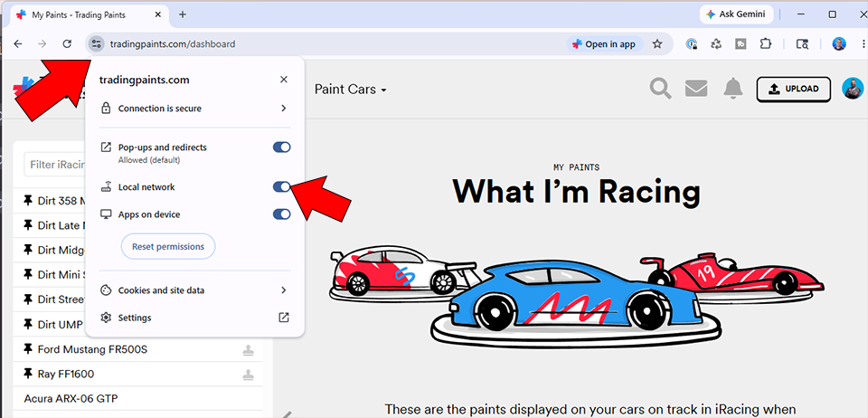Select the Dirt Late car row

[50, 225]
